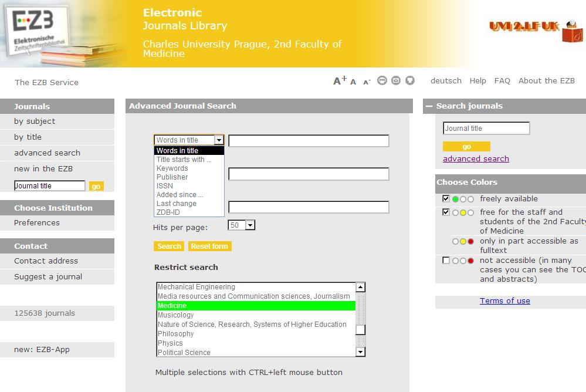Click go button in Search journals panel
Image resolution: width=586 pixels, height=392 pixels.
(x=466, y=147)
